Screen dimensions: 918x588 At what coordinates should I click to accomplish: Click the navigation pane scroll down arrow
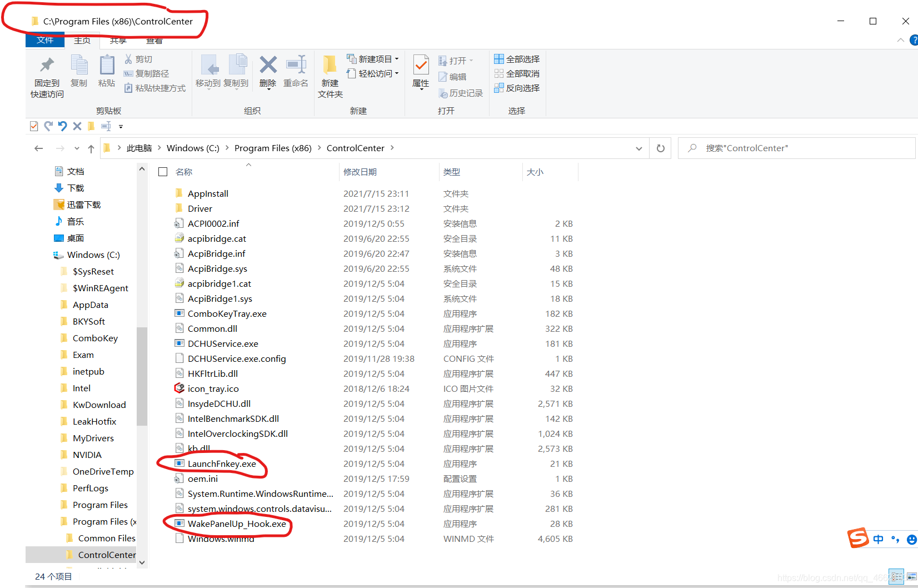coord(142,562)
